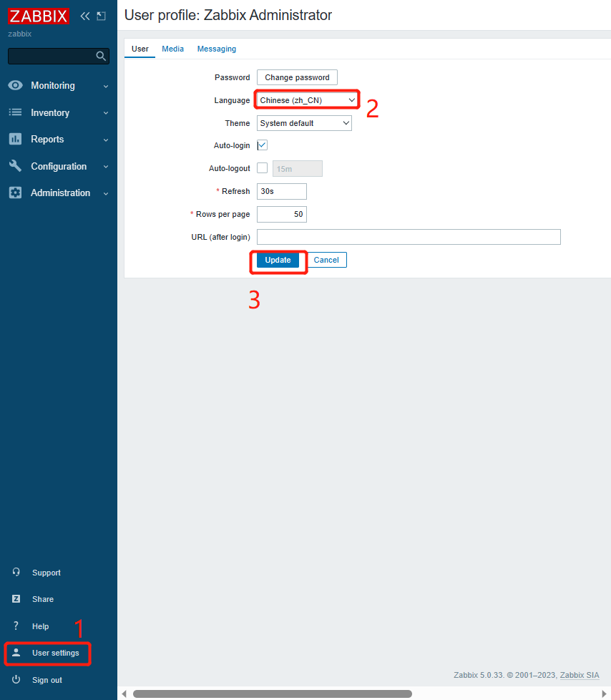Expand Inventory menu chevron
This screenshot has width=611, height=700.
click(x=106, y=113)
